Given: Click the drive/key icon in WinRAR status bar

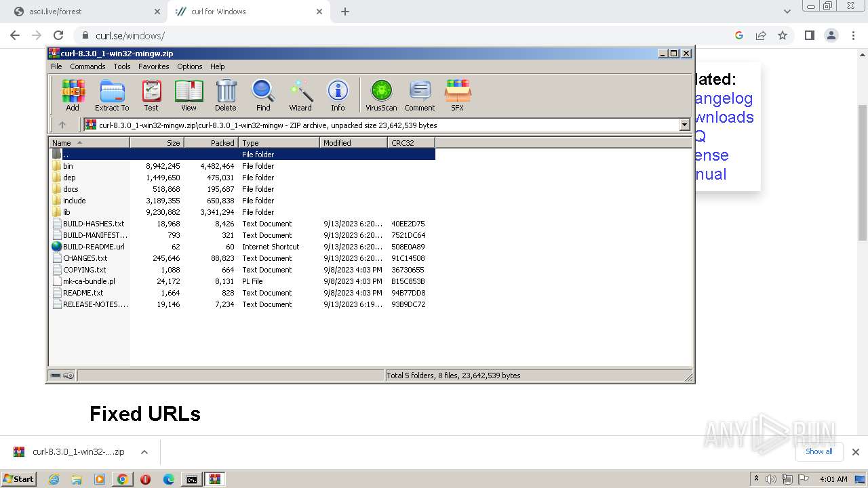Looking at the screenshot, I should [x=62, y=375].
